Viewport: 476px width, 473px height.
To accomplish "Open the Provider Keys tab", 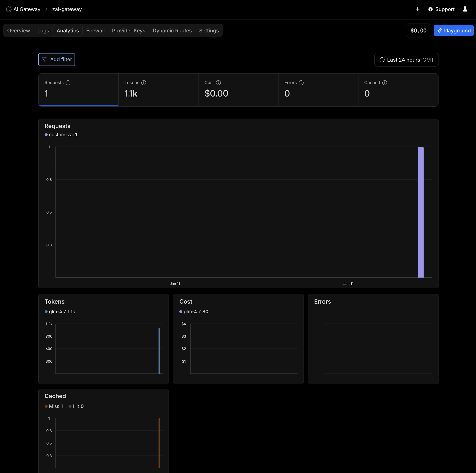I will click(129, 31).
